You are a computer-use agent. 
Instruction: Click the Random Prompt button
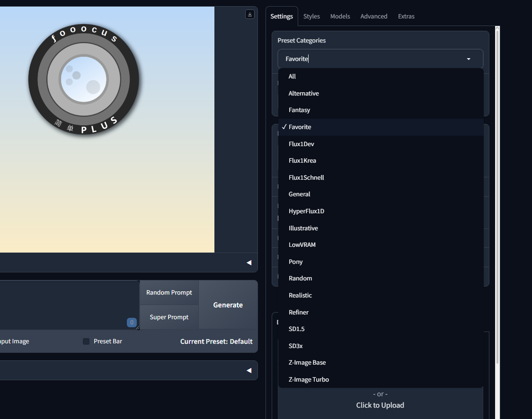(x=169, y=293)
